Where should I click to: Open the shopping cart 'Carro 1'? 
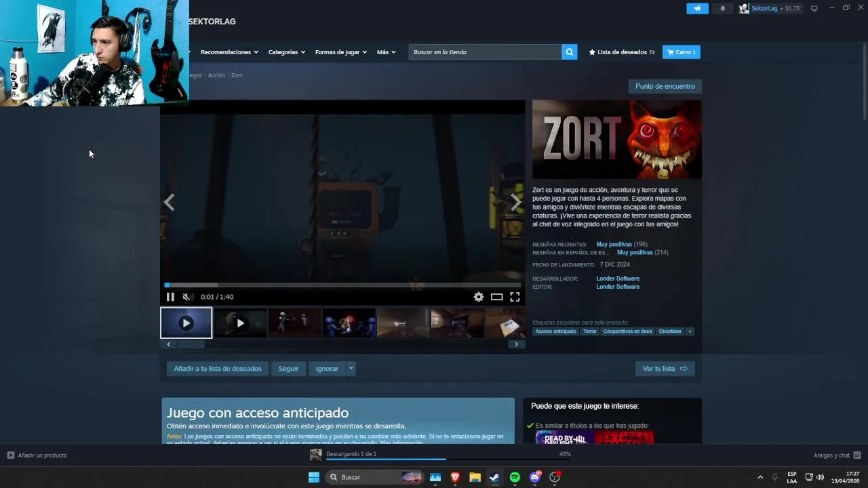click(x=682, y=52)
